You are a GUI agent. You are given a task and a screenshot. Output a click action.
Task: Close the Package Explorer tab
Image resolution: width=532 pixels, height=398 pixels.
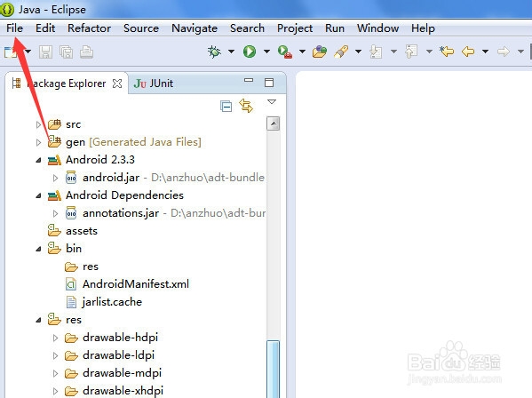pyautogui.click(x=117, y=84)
